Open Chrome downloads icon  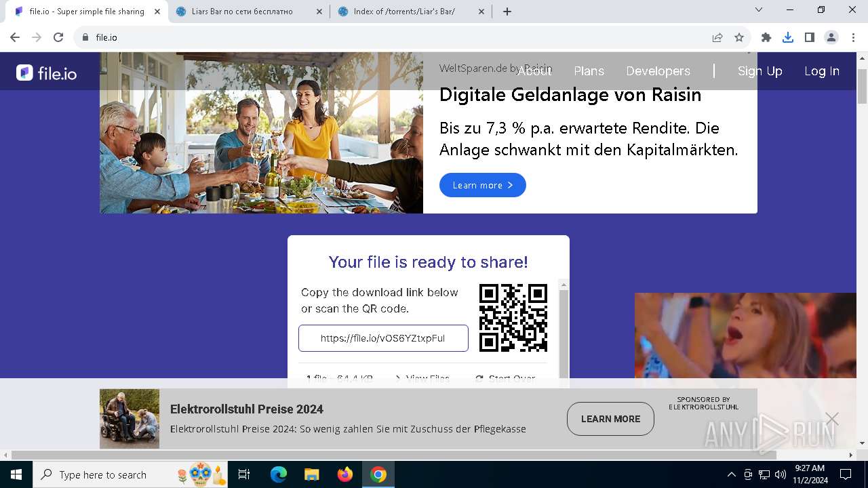click(788, 37)
